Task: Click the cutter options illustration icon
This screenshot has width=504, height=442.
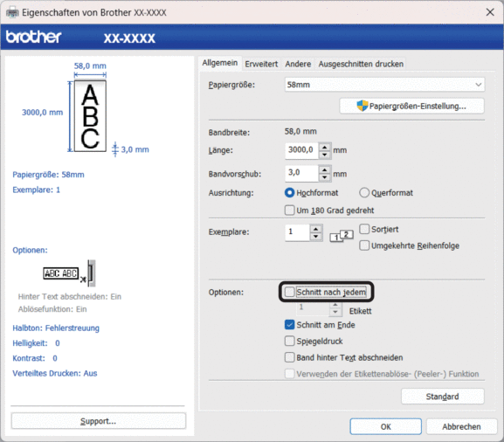Action: tap(69, 273)
